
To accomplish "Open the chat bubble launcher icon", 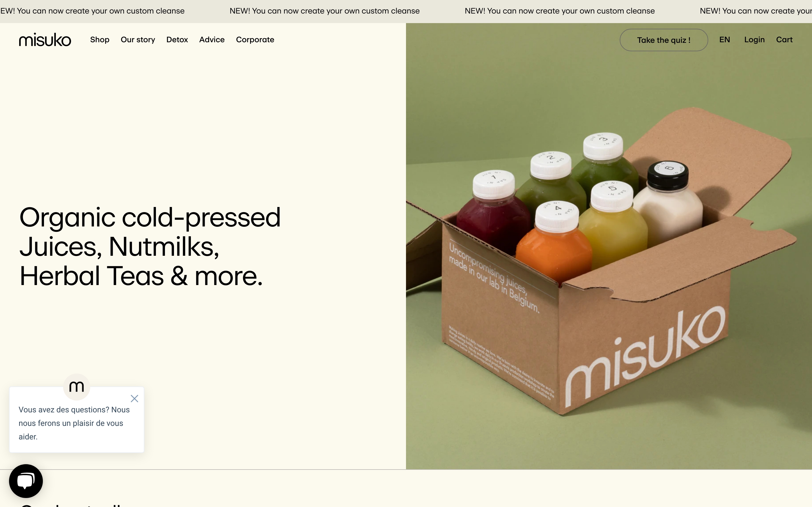I will coord(26,481).
